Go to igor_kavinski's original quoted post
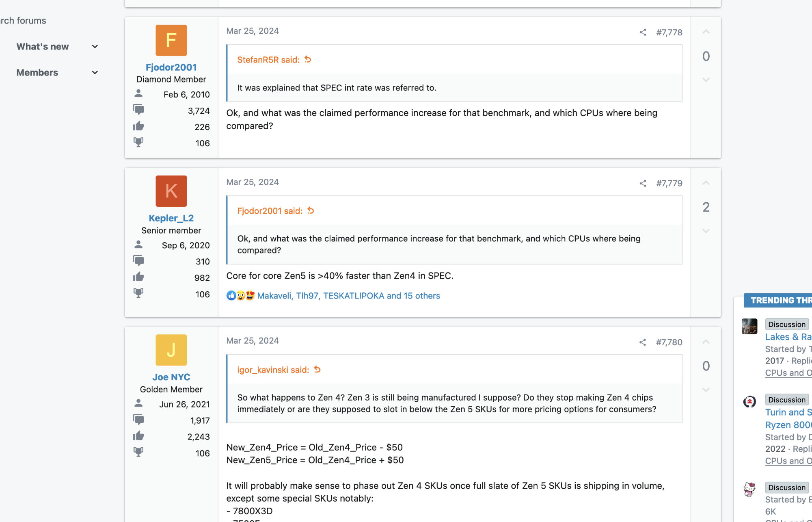Viewport: 812px width, 522px height. (x=317, y=369)
